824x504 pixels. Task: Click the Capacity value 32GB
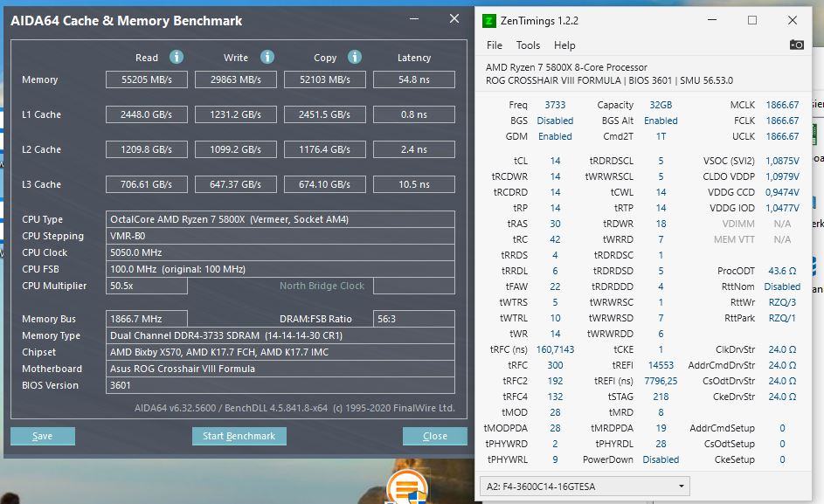tap(661, 105)
